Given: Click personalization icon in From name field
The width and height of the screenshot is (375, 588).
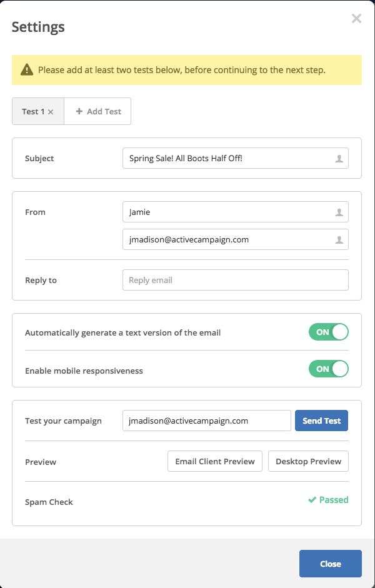Looking at the screenshot, I should click(339, 212).
